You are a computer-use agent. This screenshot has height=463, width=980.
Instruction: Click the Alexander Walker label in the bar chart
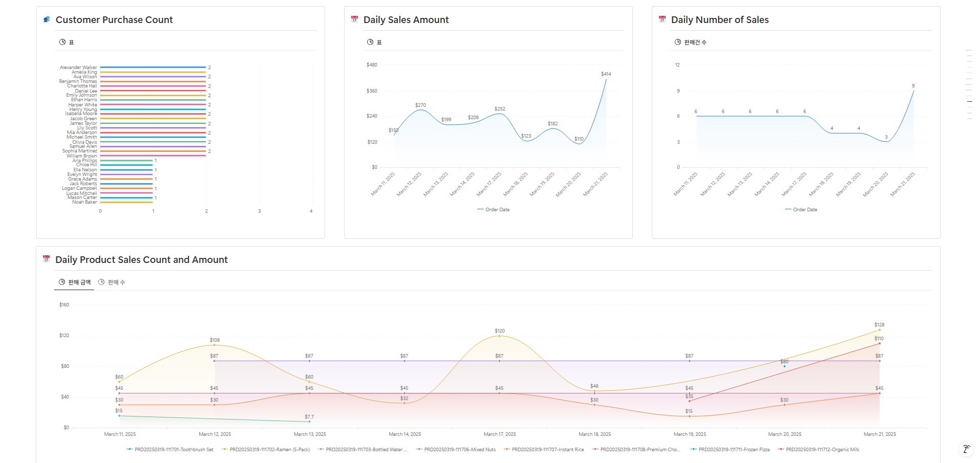[x=78, y=68]
